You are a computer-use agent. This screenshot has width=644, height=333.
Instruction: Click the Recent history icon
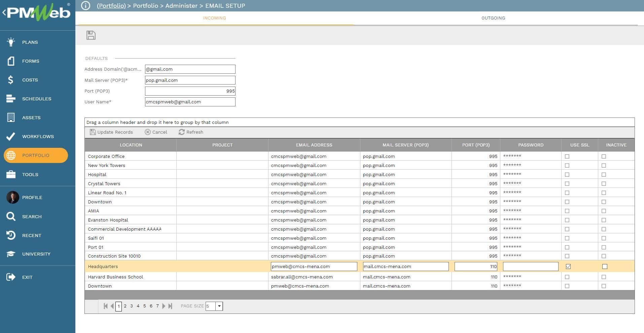(x=11, y=235)
